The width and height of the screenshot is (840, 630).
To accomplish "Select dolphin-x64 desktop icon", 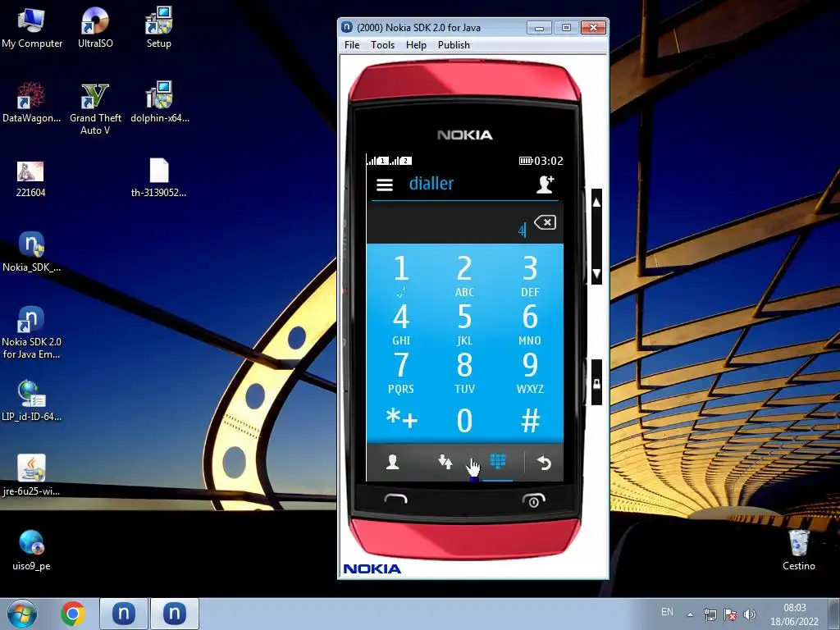I will tap(160, 103).
